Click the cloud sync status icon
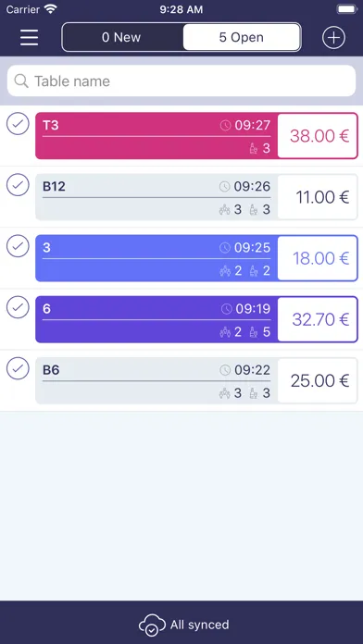363x644 pixels. click(x=152, y=625)
